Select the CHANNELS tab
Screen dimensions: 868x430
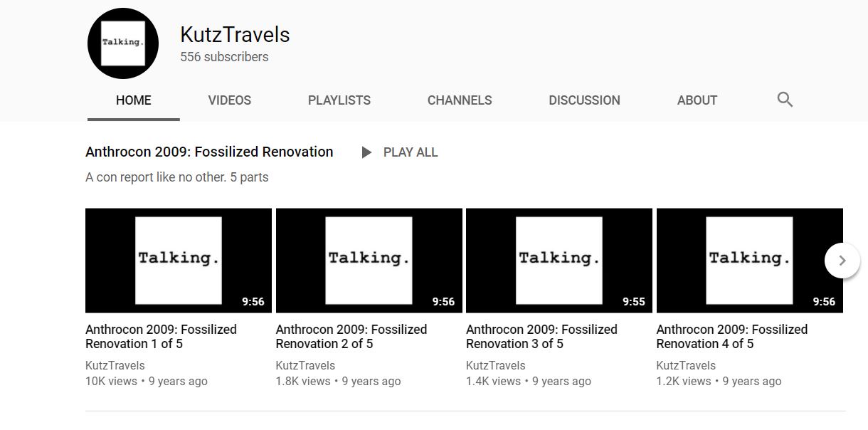[460, 100]
